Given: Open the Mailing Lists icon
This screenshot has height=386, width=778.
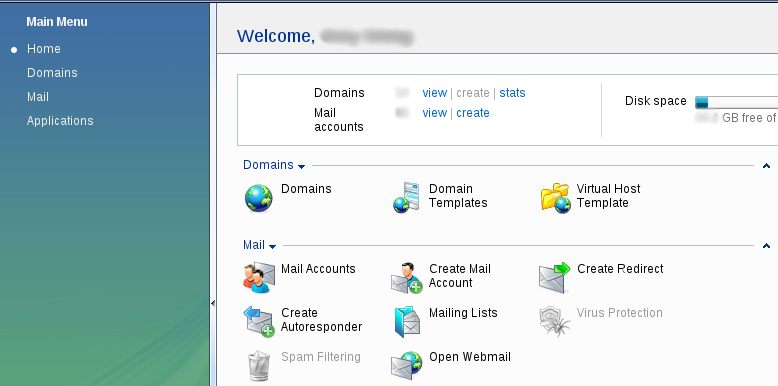Looking at the screenshot, I should point(407,322).
